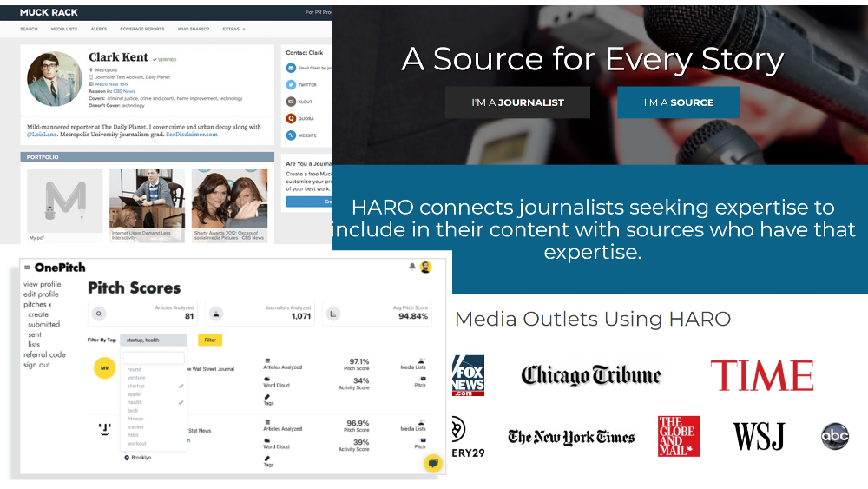Click HARO 'I'm a Journalist' button

tap(517, 102)
